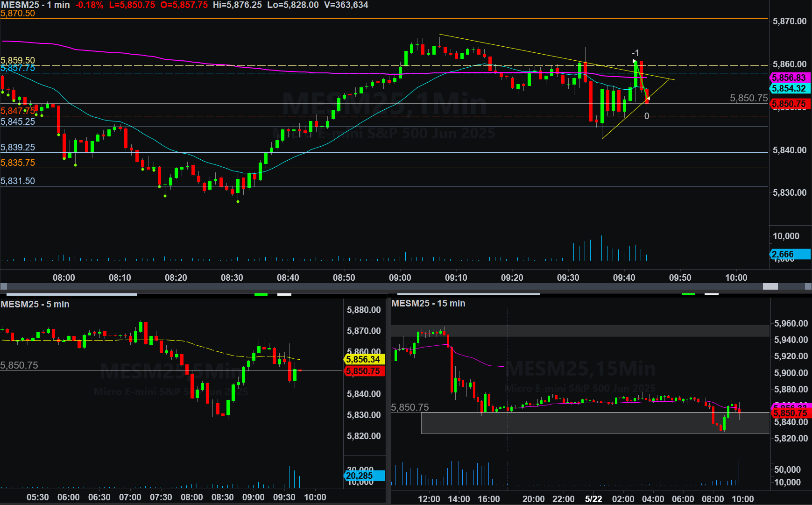Click the 09:00 label on 1 min time axis
This screenshot has height=505, width=812.
pyautogui.click(x=400, y=277)
